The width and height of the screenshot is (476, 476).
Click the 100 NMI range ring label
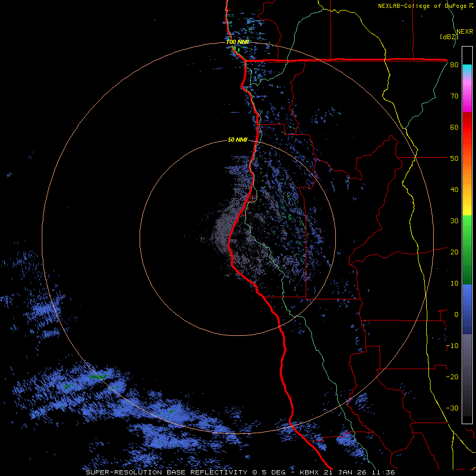pos(237,42)
